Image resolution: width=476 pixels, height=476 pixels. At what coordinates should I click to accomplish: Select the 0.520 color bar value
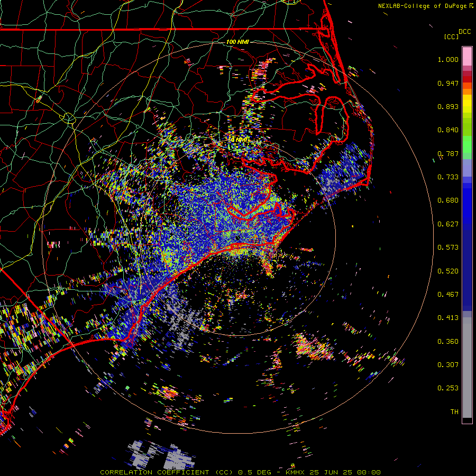click(448, 271)
